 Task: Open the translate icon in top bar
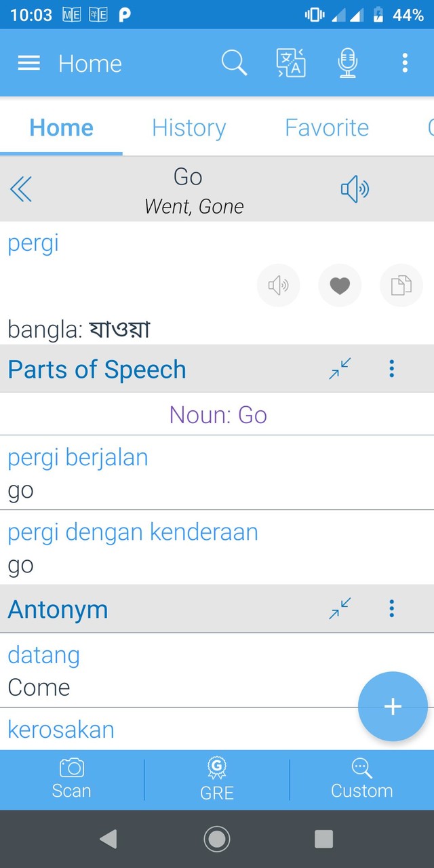coord(290,62)
